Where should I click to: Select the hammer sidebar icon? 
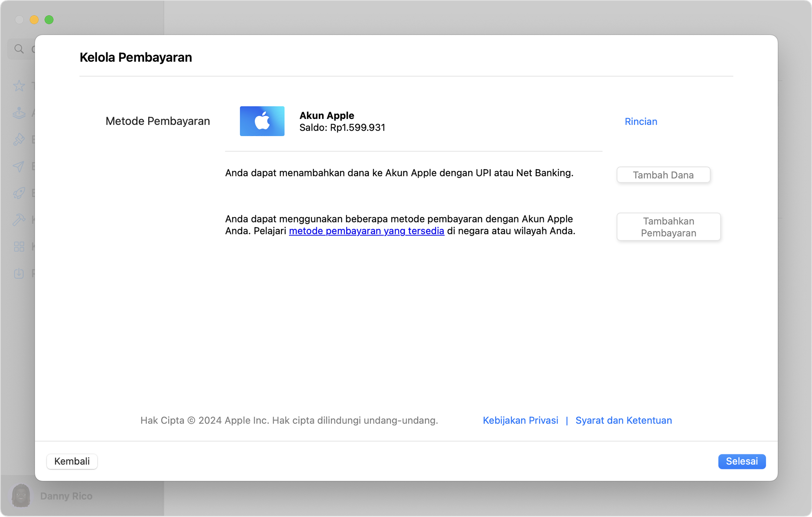[19, 220]
